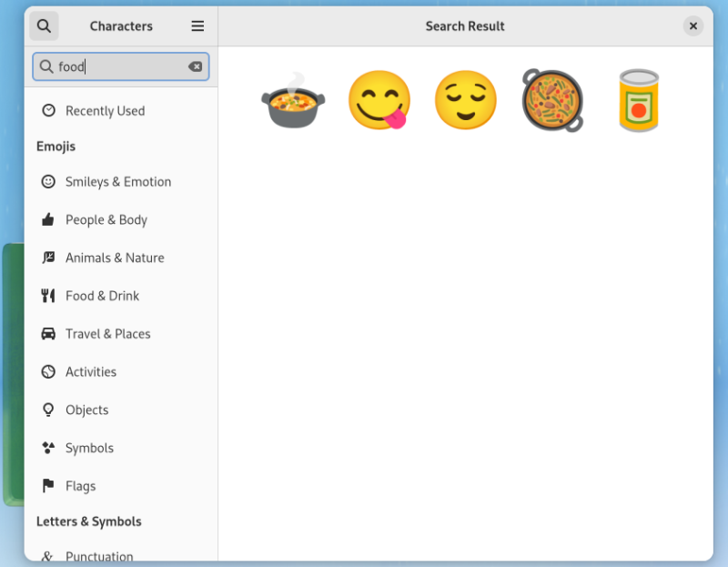Open the Symbols category
The width and height of the screenshot is (728, 567).
(x=121, y=448)
